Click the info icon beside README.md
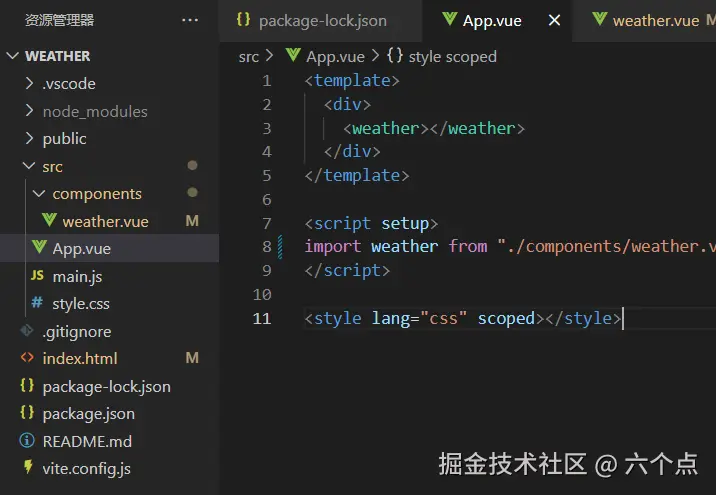The width and height of the screenshot is (716, 495). coord(27,441)
